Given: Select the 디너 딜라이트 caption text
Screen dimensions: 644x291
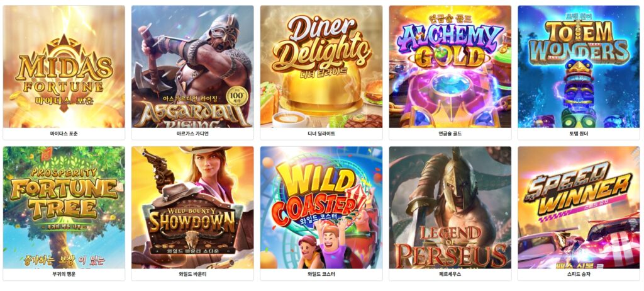Looking at the screenshot, I should (x=321, y=134).
